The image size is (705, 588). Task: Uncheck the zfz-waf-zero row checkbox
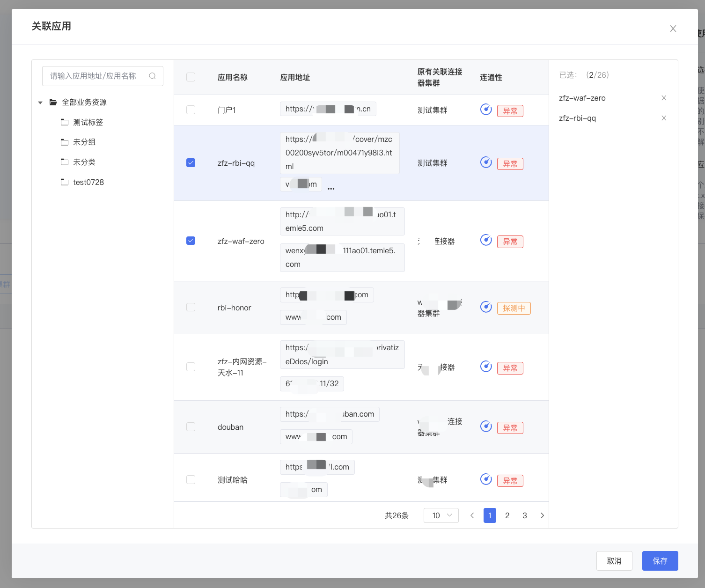(191, 241)
